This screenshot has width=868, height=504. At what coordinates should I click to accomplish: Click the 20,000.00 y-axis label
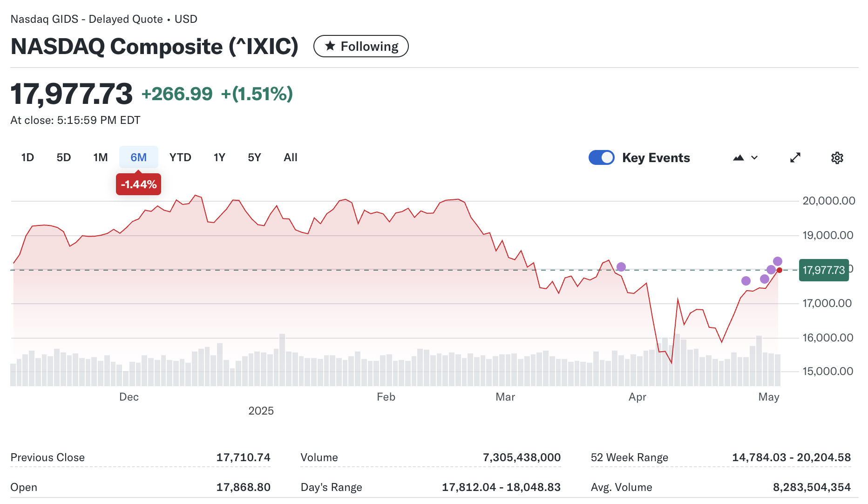point(829,201)
